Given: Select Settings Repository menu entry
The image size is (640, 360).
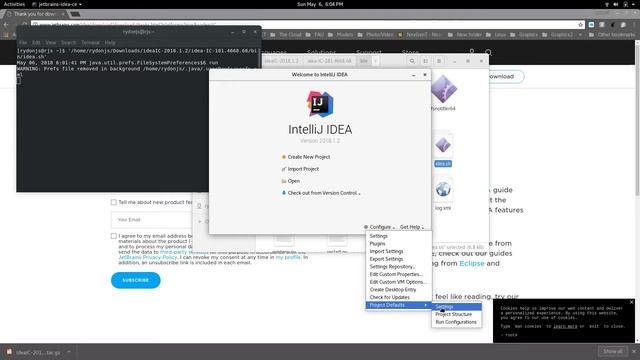Looking at the screenshot, I should (x=392, y=267).
